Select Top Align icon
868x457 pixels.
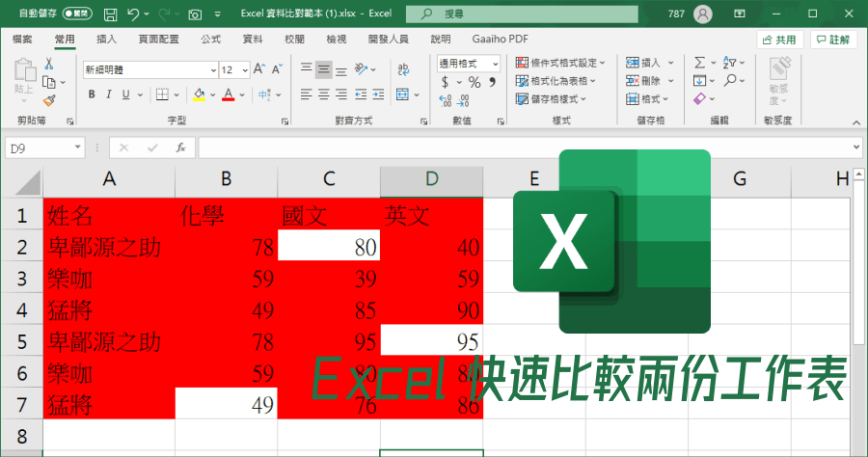coord(306,69)
